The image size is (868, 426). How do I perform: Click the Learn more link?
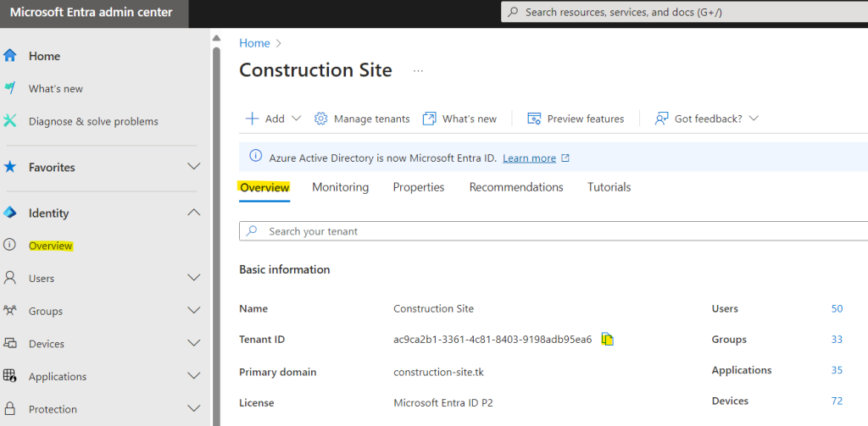click(529, 158)
